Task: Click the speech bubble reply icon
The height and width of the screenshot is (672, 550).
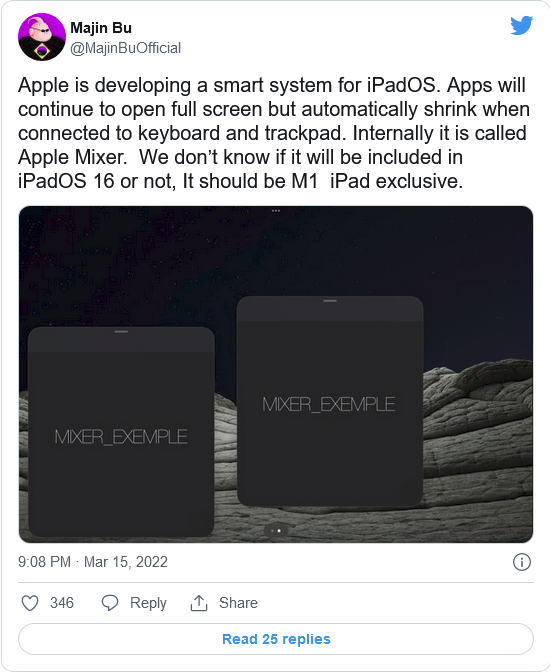Action: tap(110, 603)
